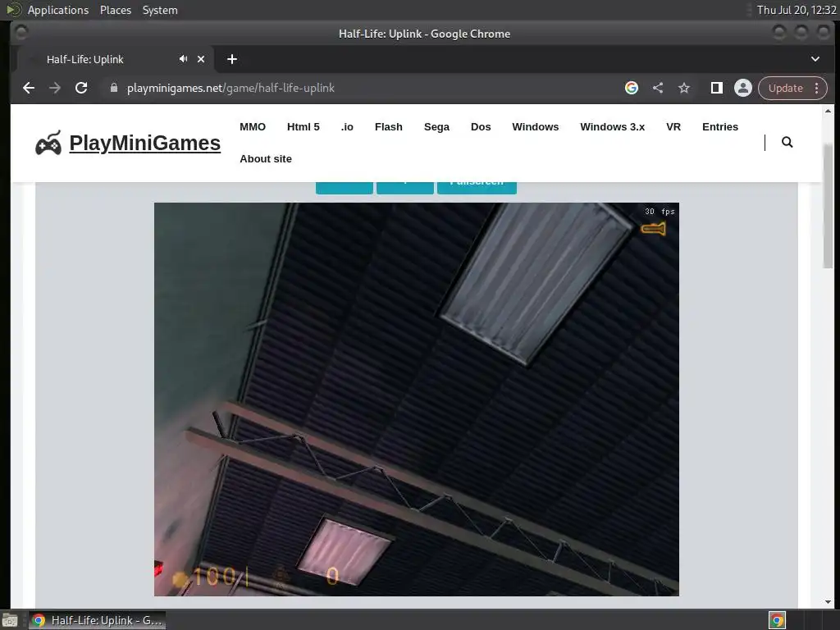The image size is (840, 630).
Task: Open the Sega games category
Action: (x=436, y=127)
